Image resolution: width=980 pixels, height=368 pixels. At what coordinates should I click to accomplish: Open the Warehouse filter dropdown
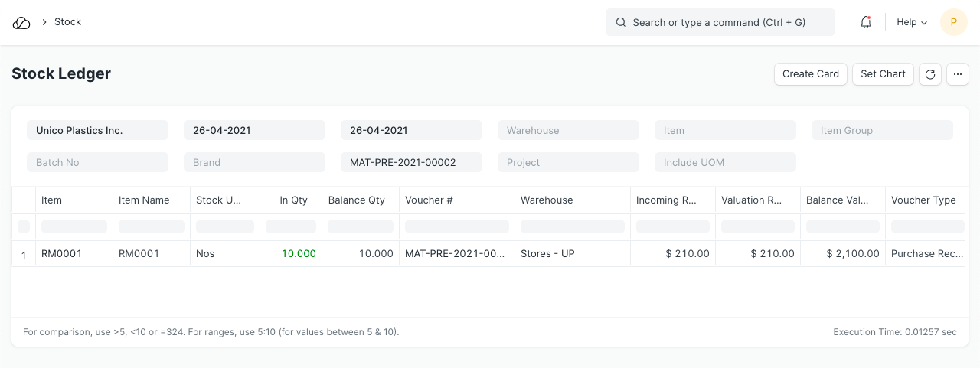coord(568,131)
